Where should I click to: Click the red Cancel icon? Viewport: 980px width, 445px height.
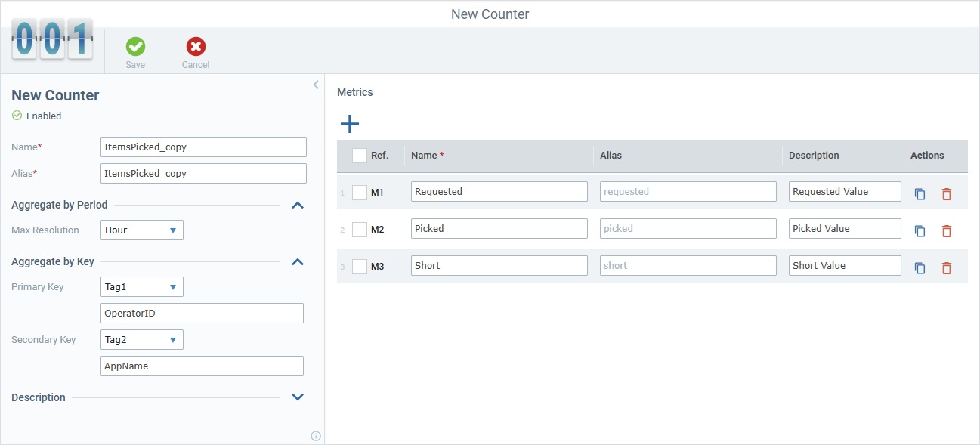click(196, 47)
